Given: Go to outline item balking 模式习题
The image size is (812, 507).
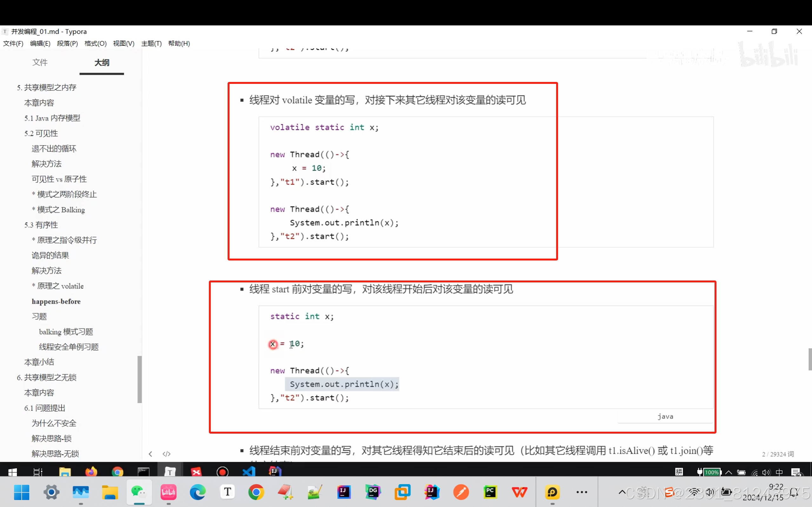Looking at the screenshot, I should coord(66,332).
